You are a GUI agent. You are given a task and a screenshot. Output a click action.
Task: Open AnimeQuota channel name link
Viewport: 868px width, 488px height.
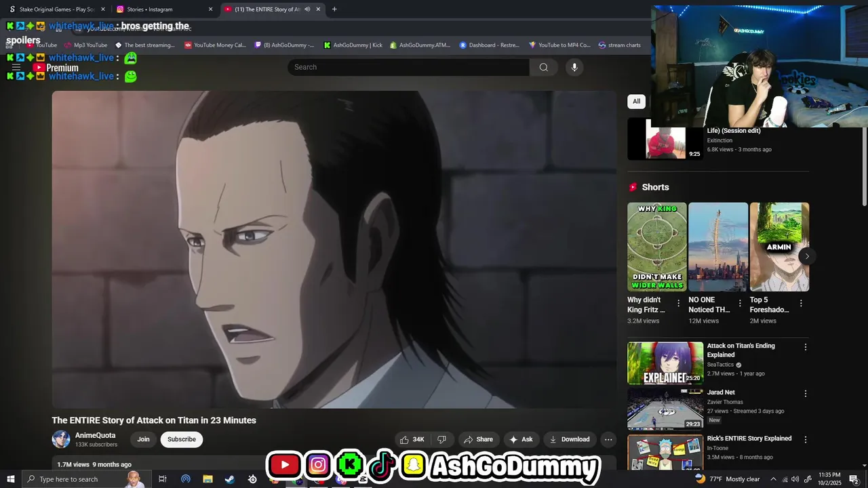(x=95, y=436)
